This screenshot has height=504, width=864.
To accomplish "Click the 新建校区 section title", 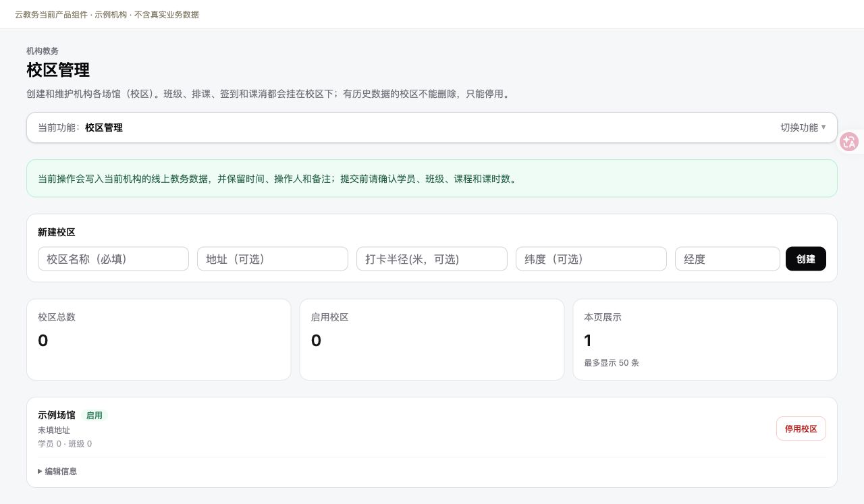I will tap(57, 232).
